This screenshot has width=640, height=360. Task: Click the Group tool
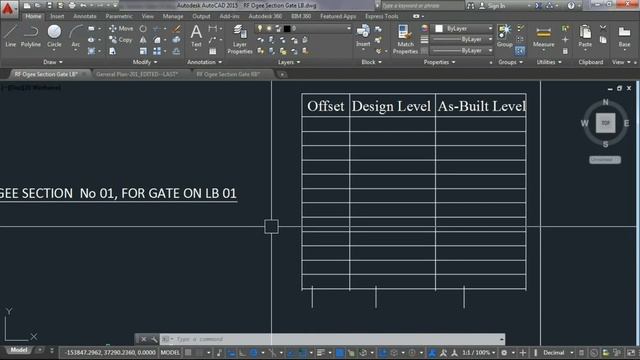504,36
